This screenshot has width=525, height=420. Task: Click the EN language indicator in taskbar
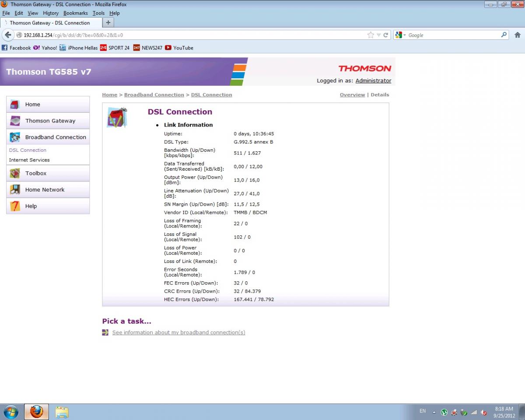click(x=423, y=411)
